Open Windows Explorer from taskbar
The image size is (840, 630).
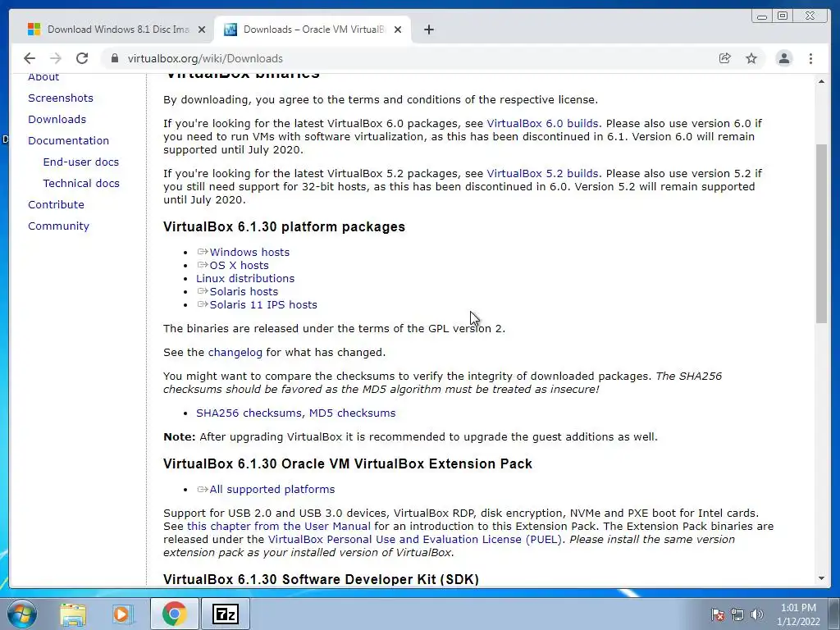point(73,614)
